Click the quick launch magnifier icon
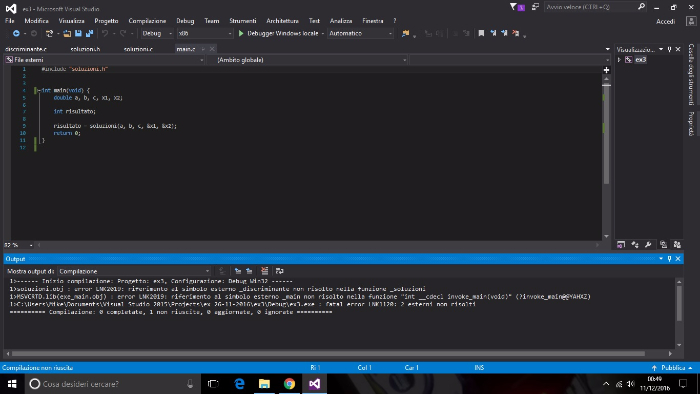The image size is (700, 394). click(641, 7)
